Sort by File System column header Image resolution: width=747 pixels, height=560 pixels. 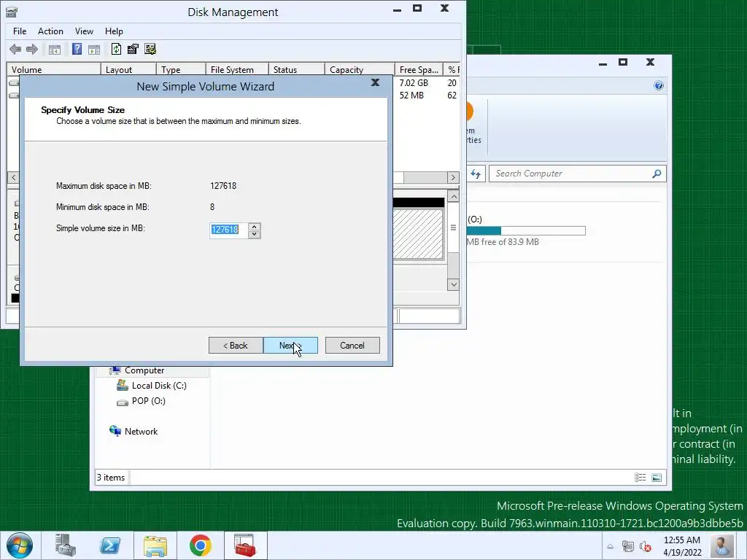[237, 69]
